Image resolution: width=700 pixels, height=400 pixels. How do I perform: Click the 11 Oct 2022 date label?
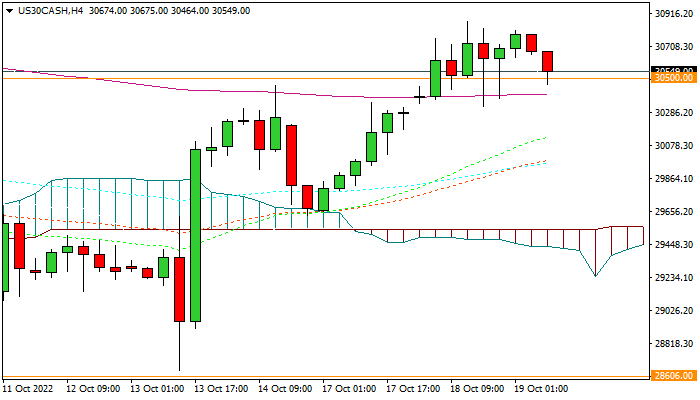click(27, 388)
